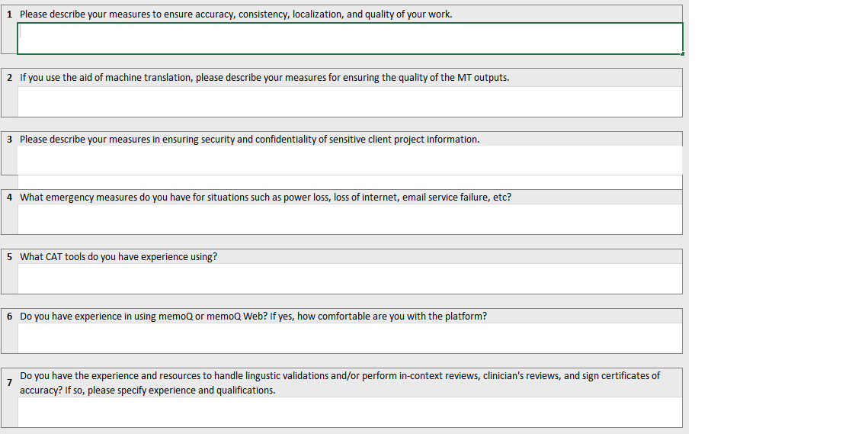This screenshot has height=434, width=868.
Task: Select answer box under emergency measures question
Action: (x=350, y=219)
